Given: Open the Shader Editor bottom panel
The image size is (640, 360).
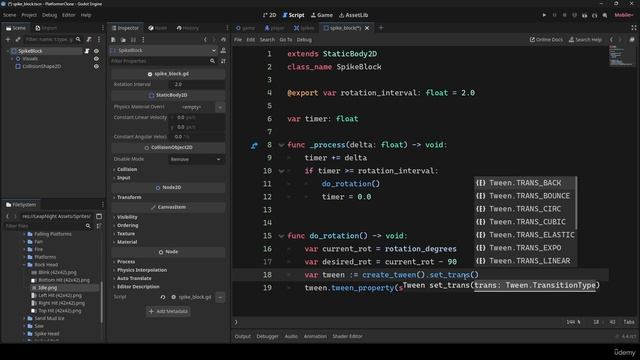Looking at the screenshot, I should point(347,336).
